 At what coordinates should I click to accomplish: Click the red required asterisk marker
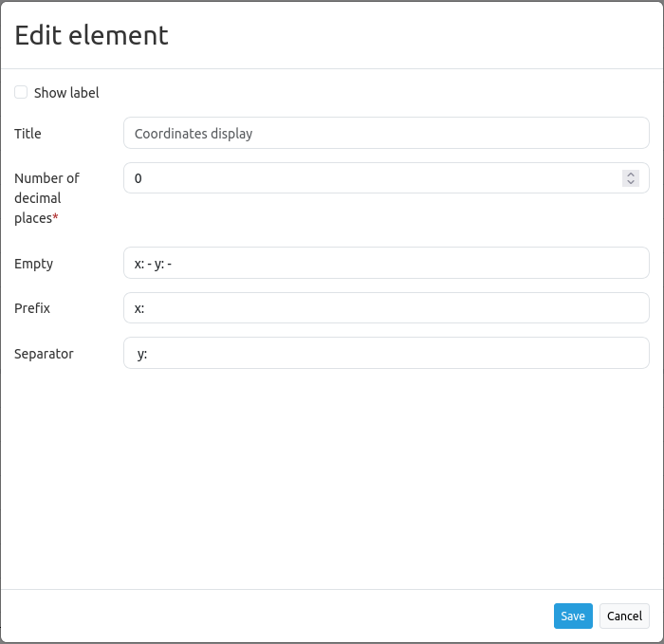pos(56,219)
